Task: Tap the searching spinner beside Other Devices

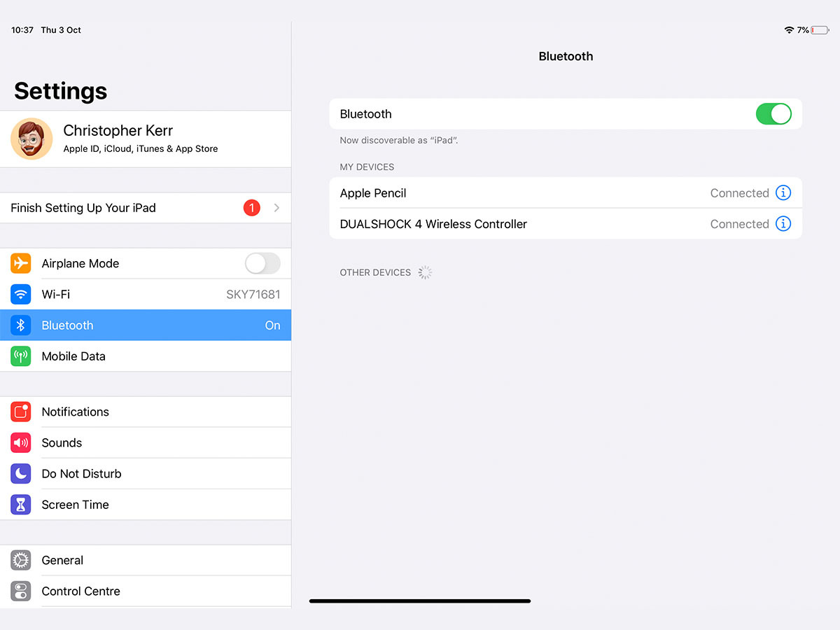Action: click(425, 272)
